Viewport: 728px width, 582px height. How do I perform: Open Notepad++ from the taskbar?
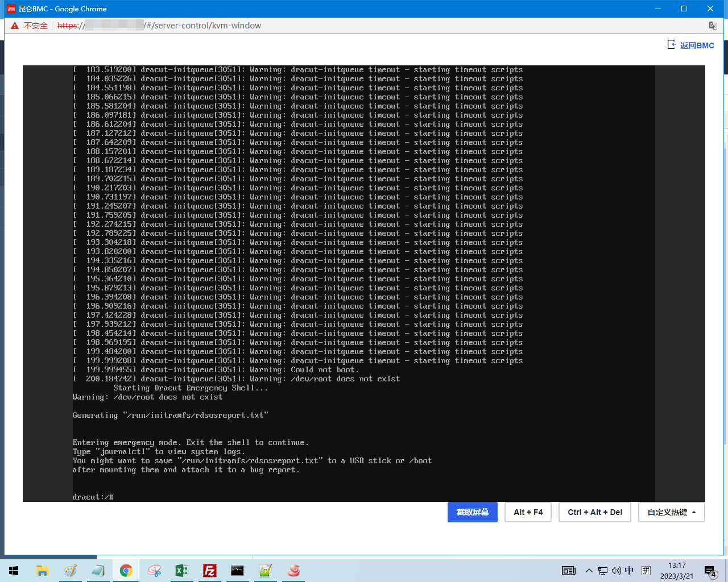click(x=265, y=571)
